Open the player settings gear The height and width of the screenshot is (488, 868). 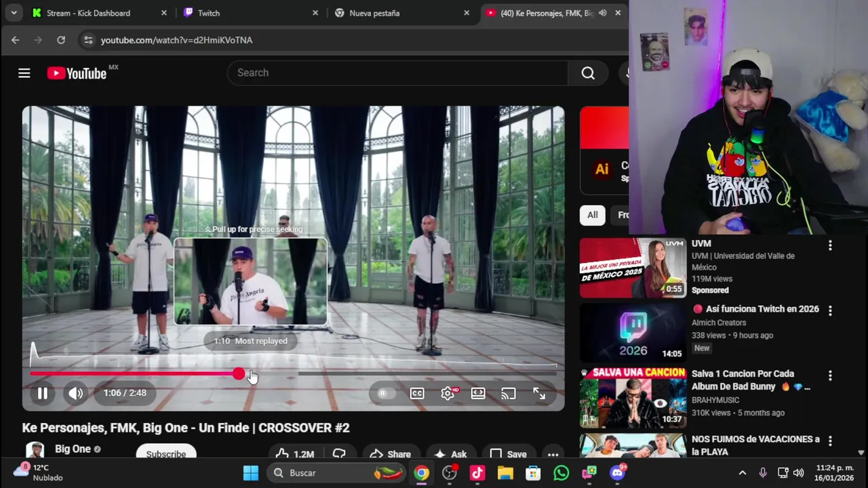(x=448, y=393)
